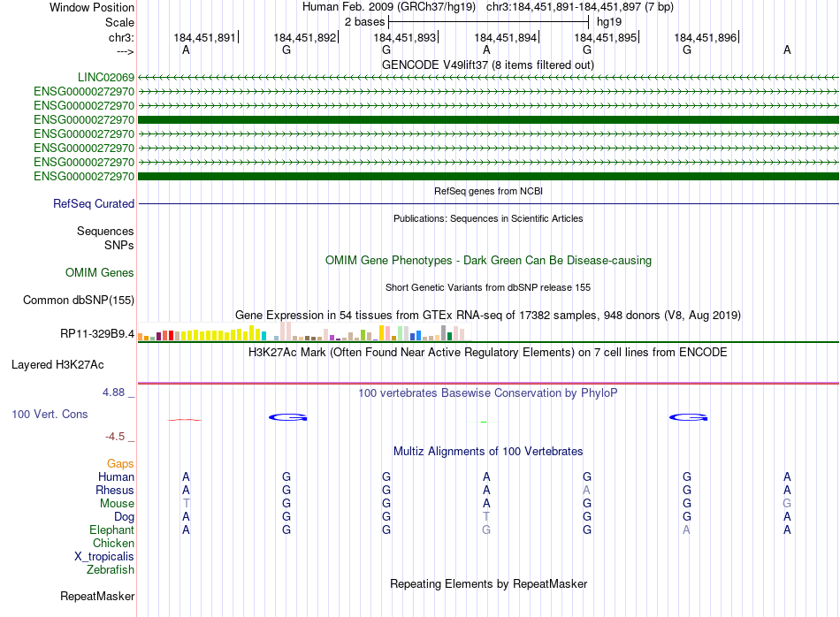Select the Rhesus species row label
Screen dimensions: 840x617
pyautogui.click(x=115, y=490)
